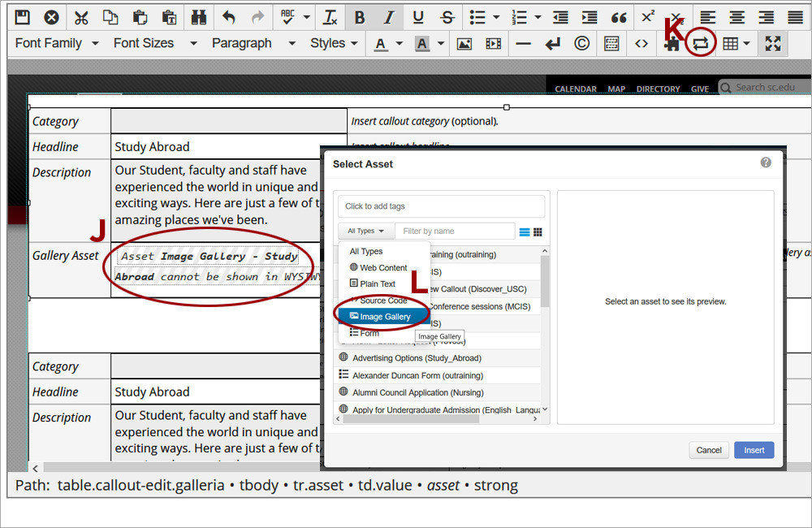Apply background highlight color button
The height and width of the screenshot is (528, 812).
(422, 44)
